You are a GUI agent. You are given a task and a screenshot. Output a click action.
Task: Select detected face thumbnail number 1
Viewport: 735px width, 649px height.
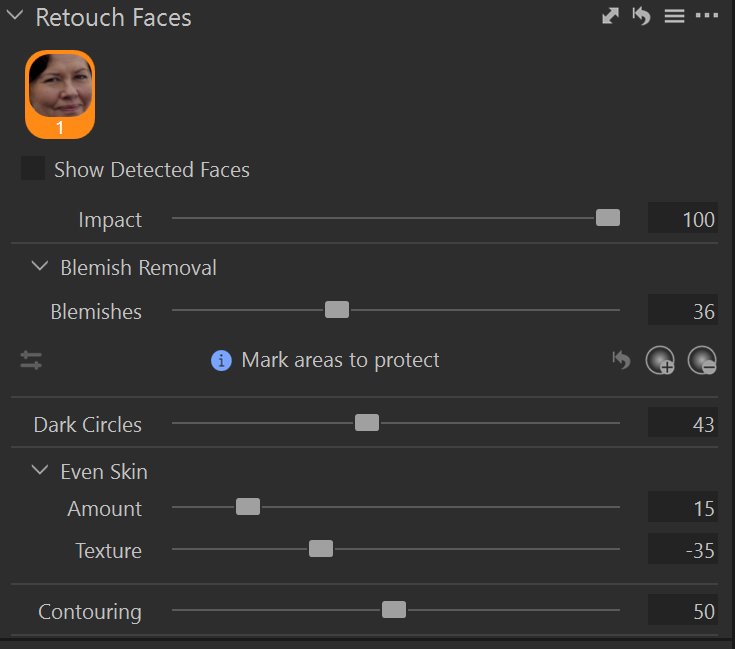[60, 93]
